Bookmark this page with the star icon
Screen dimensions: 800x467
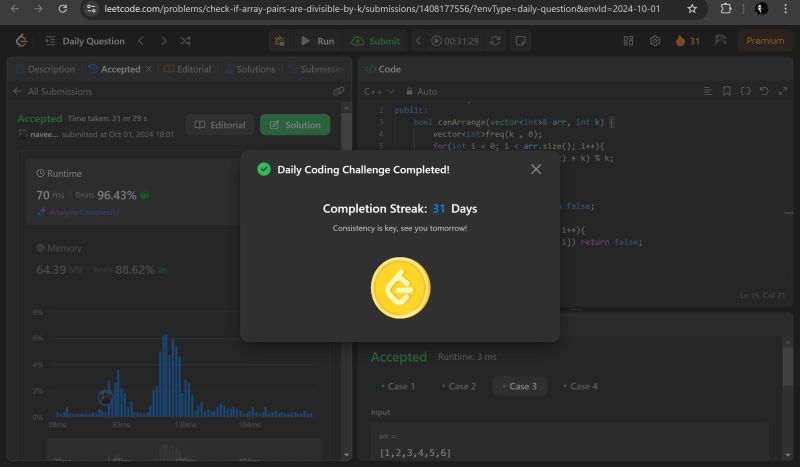[692, 9]
